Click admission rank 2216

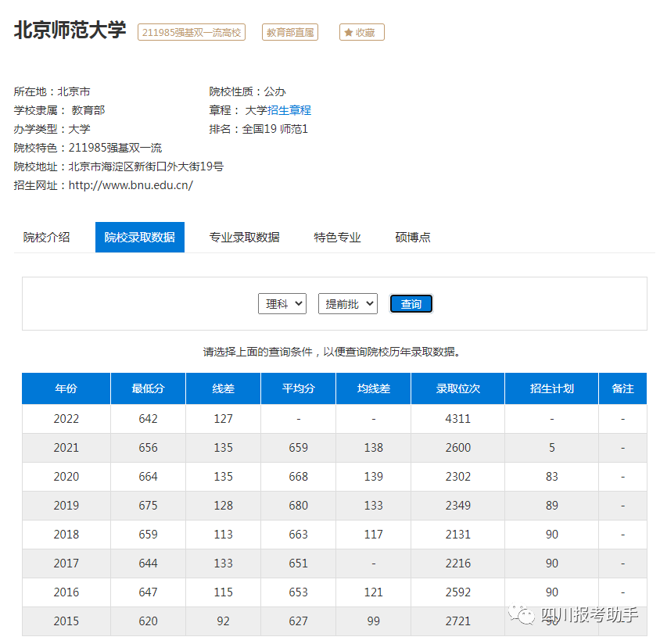click(458, 563)
